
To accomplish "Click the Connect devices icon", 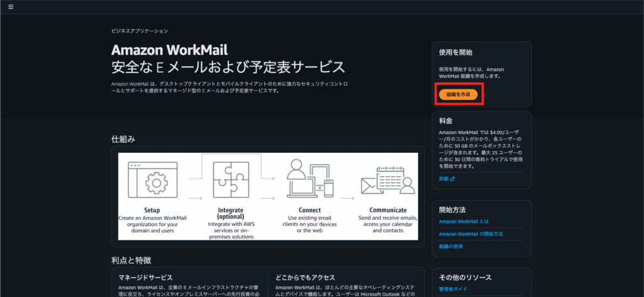I will [309, 179].
